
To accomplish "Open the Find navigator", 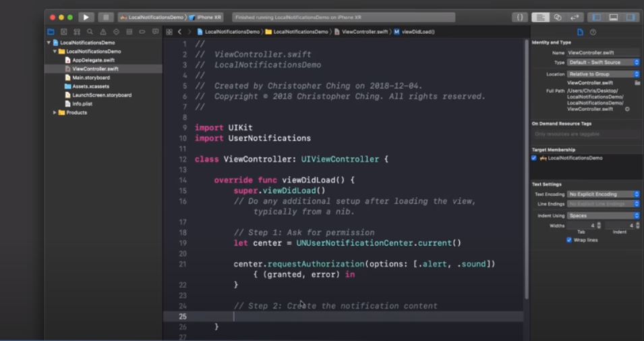I will [x=90, y=32].
